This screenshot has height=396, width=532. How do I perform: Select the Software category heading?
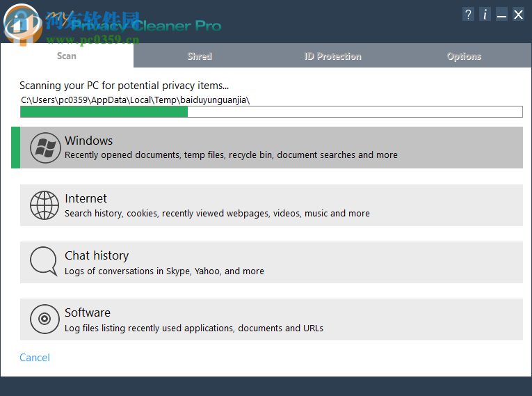(88, 312)
